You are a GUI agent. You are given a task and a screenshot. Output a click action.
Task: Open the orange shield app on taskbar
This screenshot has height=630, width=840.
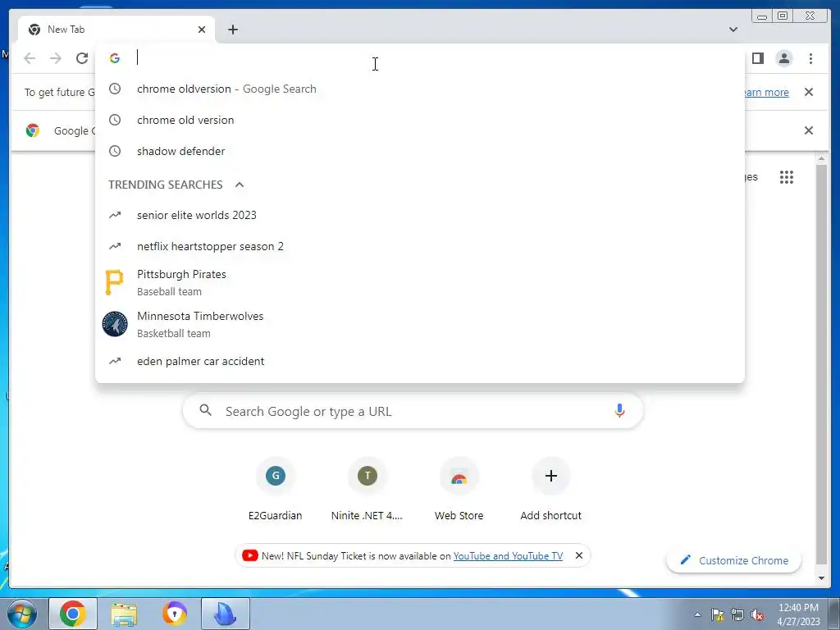click(x=175, y=614)
